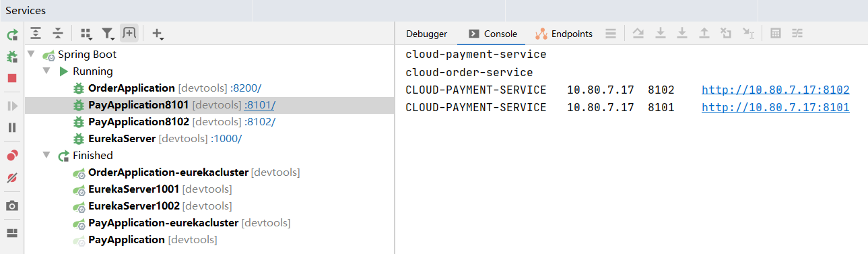Collapse the Running group

coord(46,71)
